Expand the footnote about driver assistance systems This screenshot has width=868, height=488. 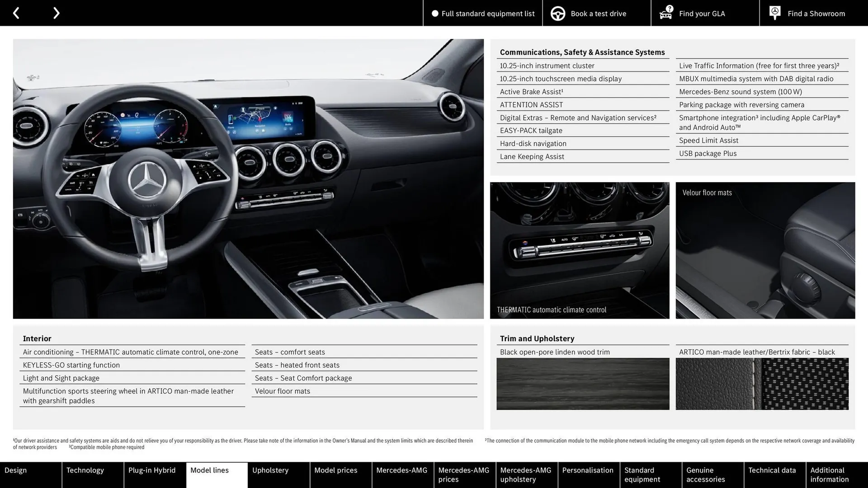pyautogui.click(x=243, y=441)
